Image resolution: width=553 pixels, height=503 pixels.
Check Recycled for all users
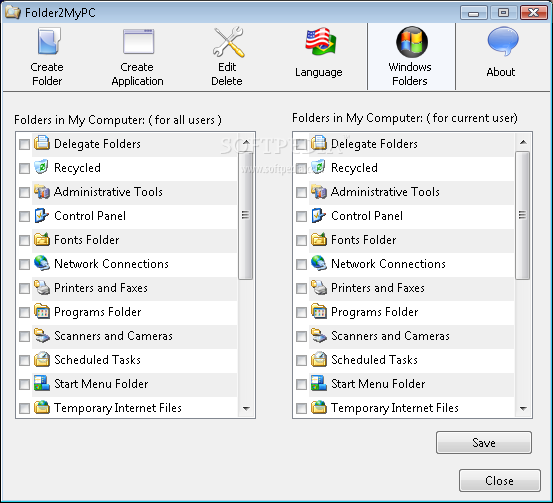tap(24, 168)
